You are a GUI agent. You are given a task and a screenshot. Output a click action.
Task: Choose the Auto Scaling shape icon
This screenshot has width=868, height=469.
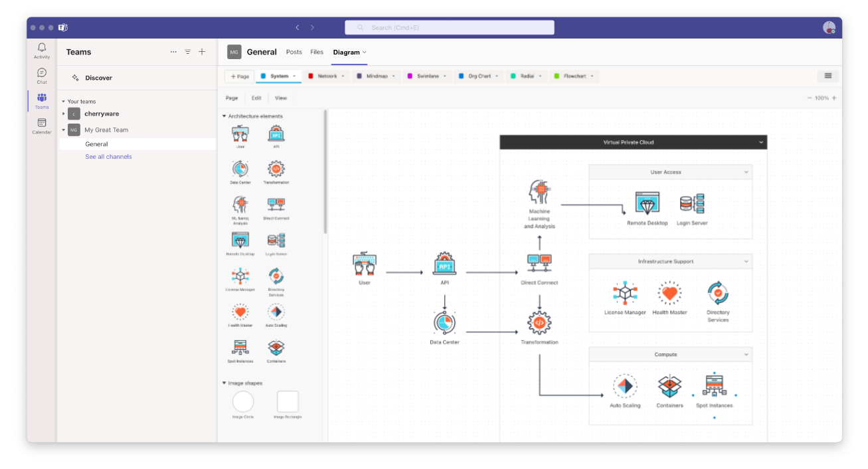click(276, 313)
